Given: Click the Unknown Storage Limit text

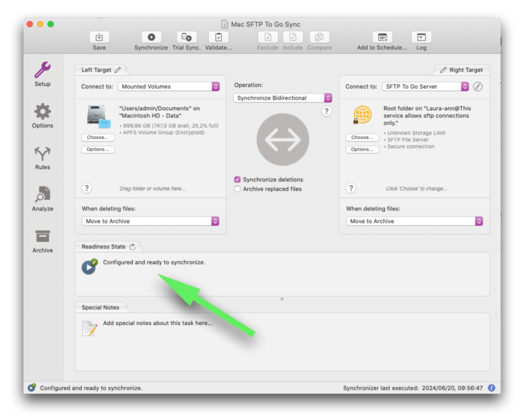Looking at the screenshot, I should 417,133.
